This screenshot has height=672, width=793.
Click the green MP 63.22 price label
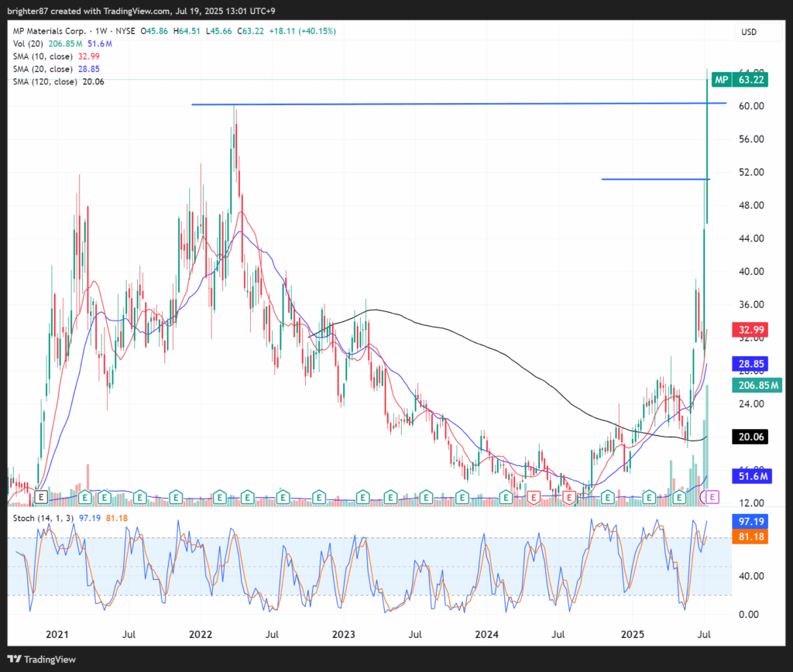point(740,80)
